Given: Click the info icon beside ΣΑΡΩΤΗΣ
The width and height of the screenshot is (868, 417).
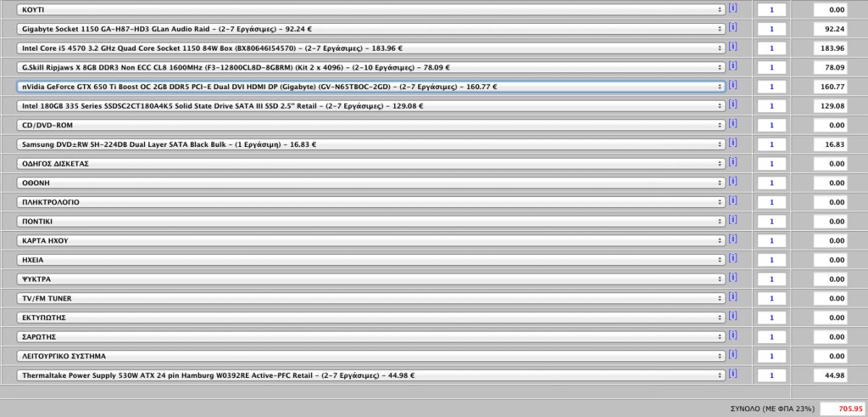Looking at the screenshot, I should [x=733, y=335].
